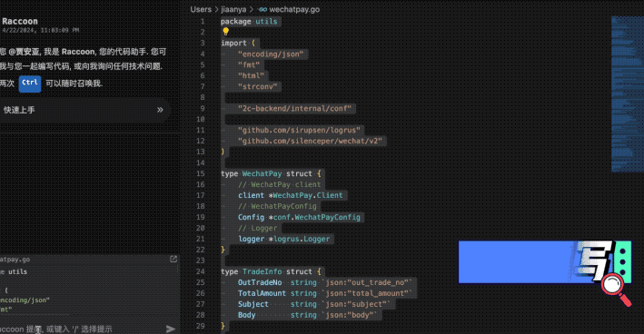Screen dimensions: 644x334
Task: Click the Raccoon assistant name header
Action: point(20,22)
